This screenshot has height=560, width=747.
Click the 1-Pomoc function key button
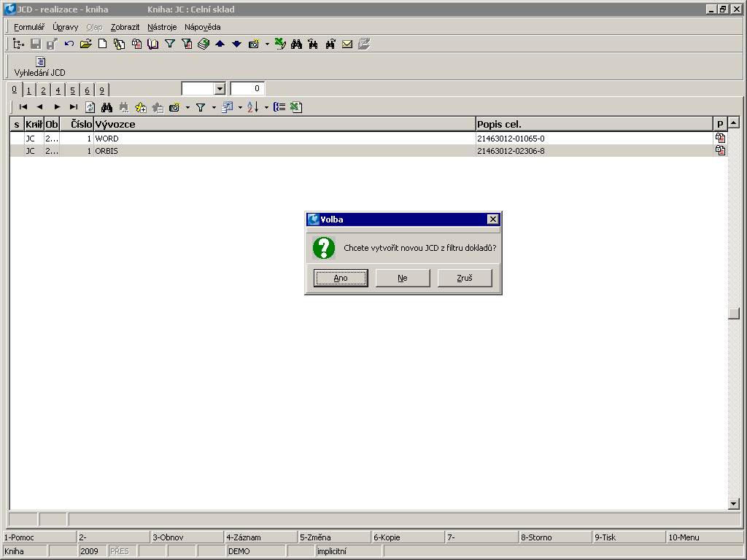39,537
